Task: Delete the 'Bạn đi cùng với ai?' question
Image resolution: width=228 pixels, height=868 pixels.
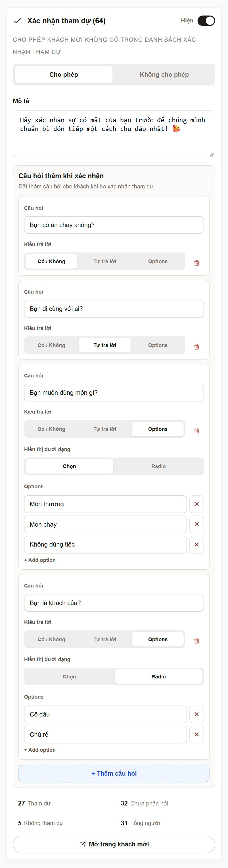Action: (197, 347)
